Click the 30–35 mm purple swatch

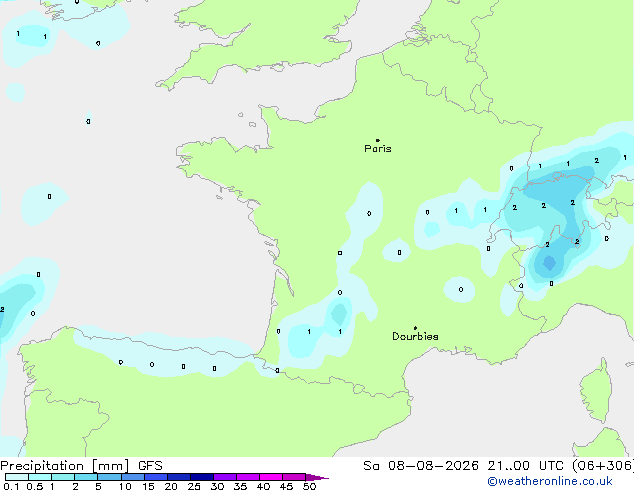pos(225,477)
